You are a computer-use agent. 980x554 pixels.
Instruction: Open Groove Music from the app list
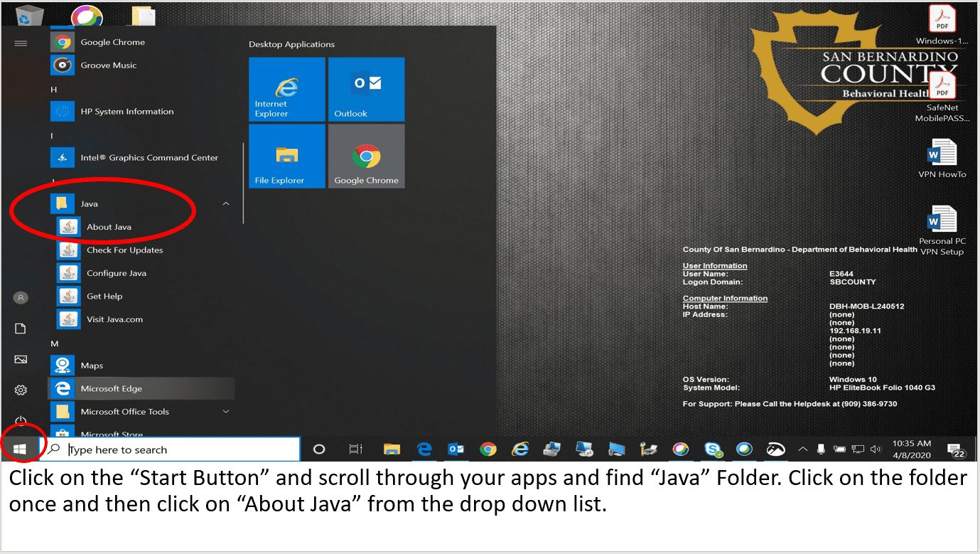coord(108,65)
